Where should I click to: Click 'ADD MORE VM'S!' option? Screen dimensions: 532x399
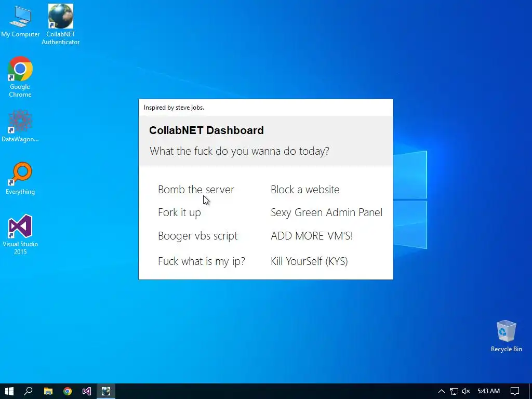[312, 236]
